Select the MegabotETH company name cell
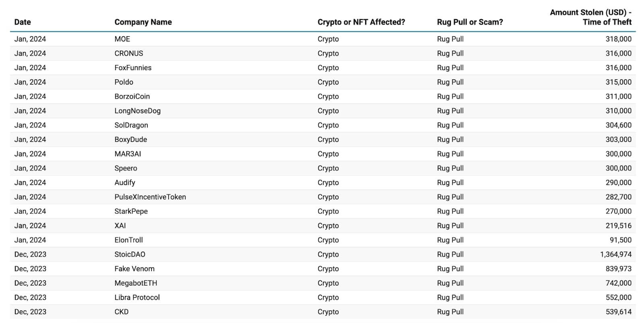Screen dimensions: 644x323 (136, 283)
